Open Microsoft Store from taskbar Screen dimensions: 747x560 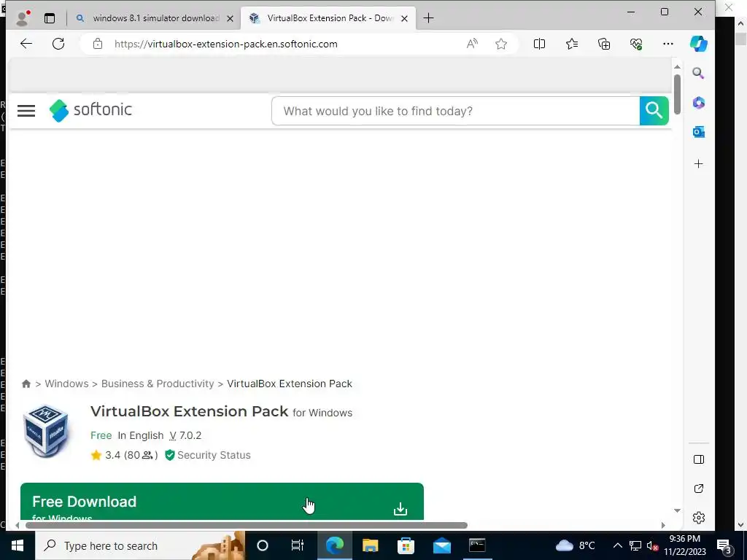tap(406, 545)
